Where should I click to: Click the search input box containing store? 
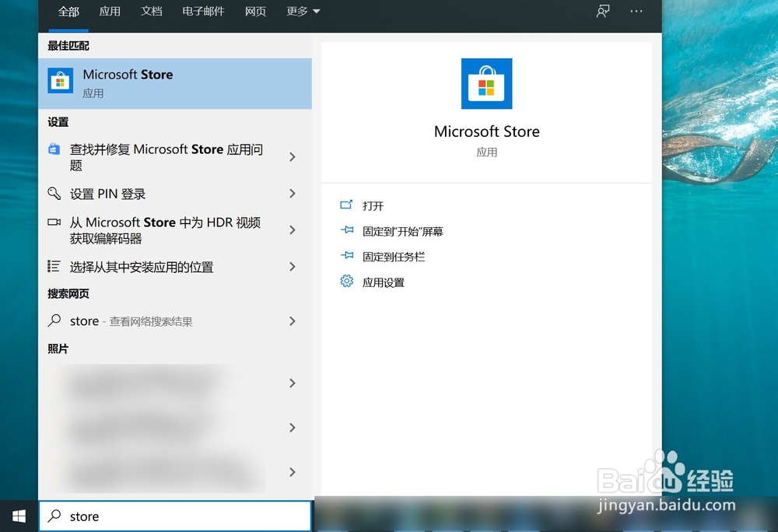(174, 516)
